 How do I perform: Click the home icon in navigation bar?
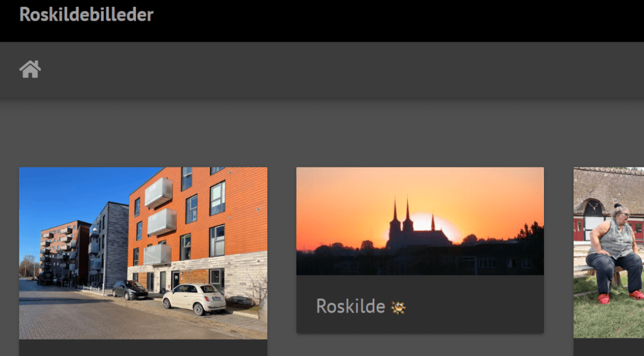click(30, 69)
